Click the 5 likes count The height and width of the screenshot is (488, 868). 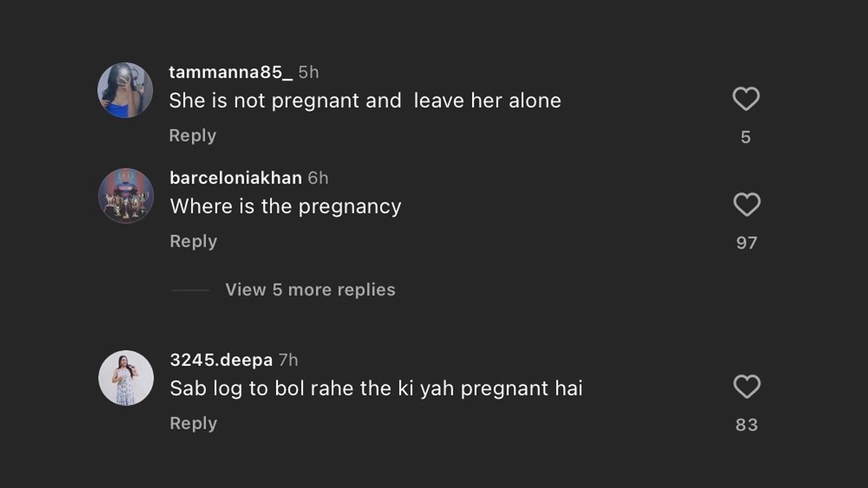746,137
